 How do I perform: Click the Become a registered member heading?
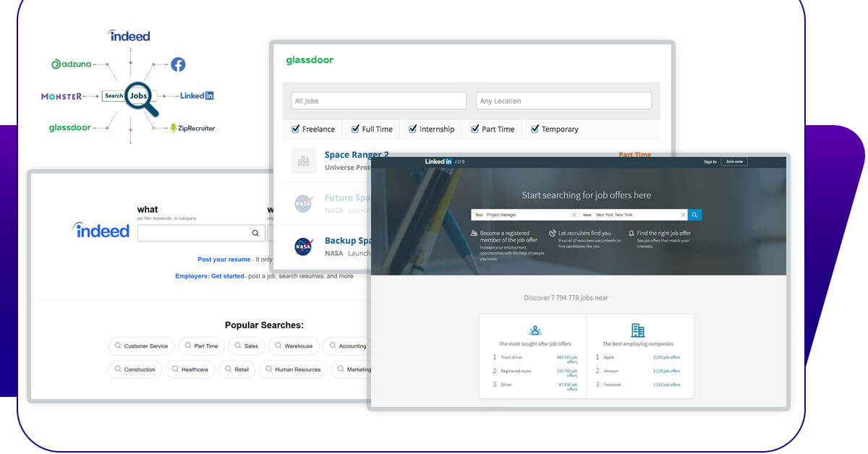509,236
